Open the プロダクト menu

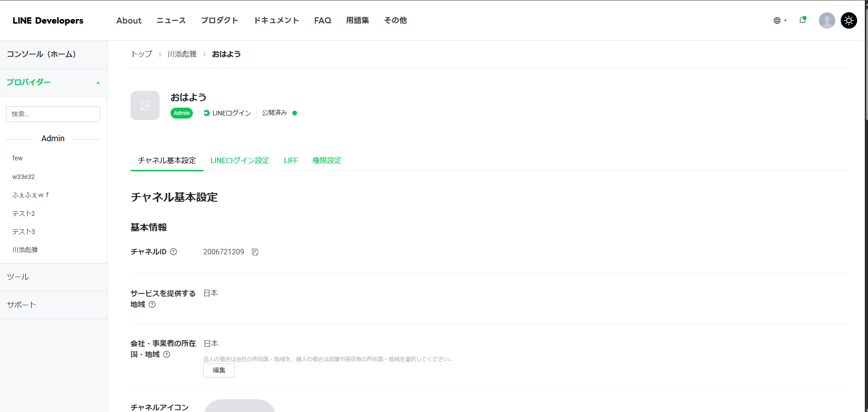point(220,20)
